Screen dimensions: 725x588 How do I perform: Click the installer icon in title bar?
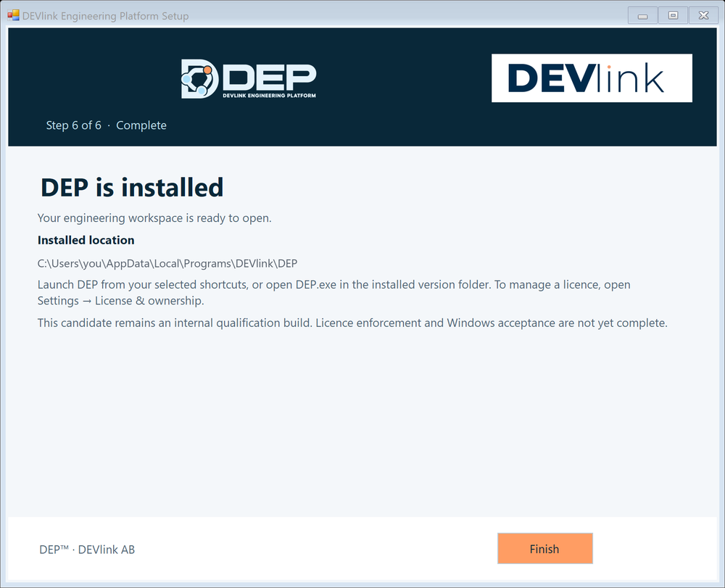click(x=13, y=16)
